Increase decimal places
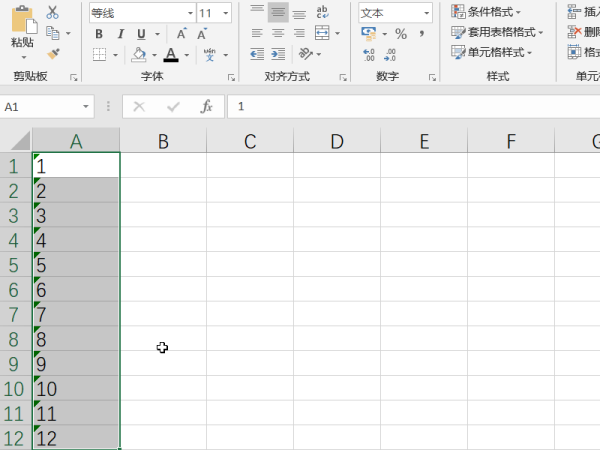The height and width of the screenshot is (450, 600). coord(369,55)
